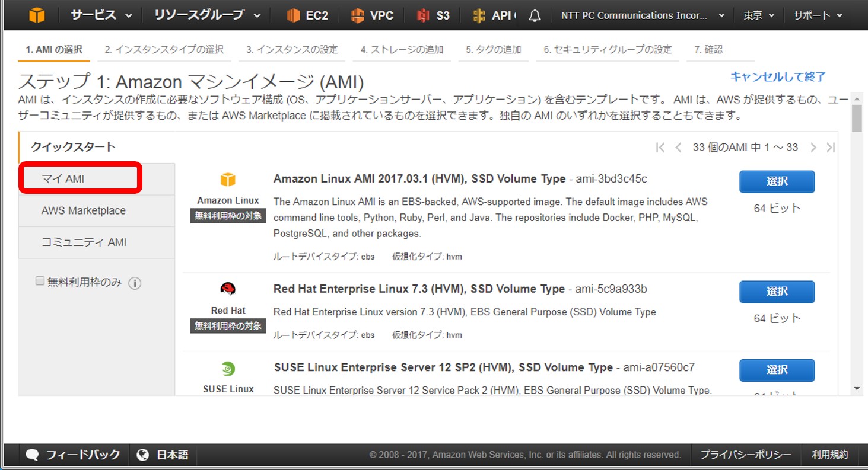Select the 1. AMI の選択 tab
This screenshot has height=470, width=868.
tap(54, 50)
